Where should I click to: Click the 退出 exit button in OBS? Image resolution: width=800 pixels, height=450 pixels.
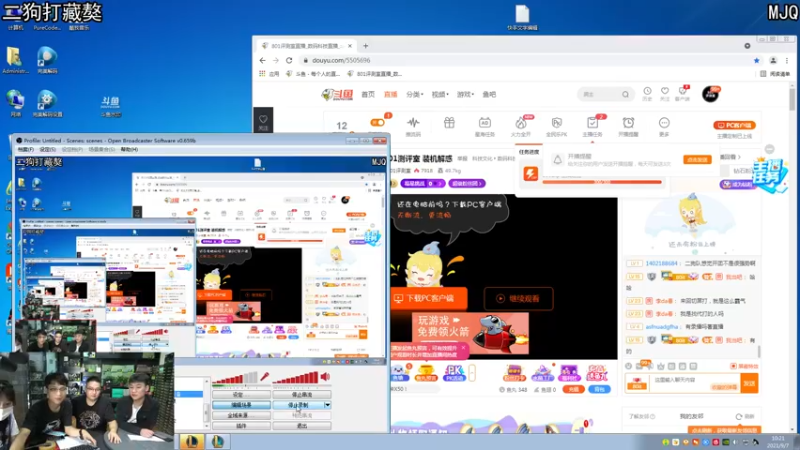pos(302,426)
